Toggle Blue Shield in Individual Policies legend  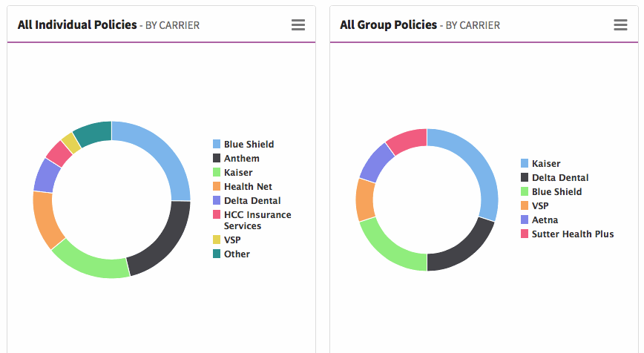(x=249, y=145)
